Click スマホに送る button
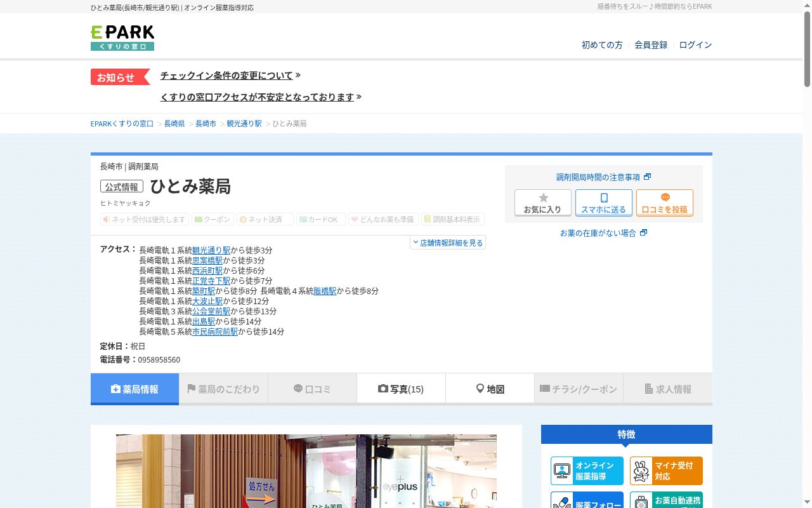 pyautogui.click(x=604, y=203)
